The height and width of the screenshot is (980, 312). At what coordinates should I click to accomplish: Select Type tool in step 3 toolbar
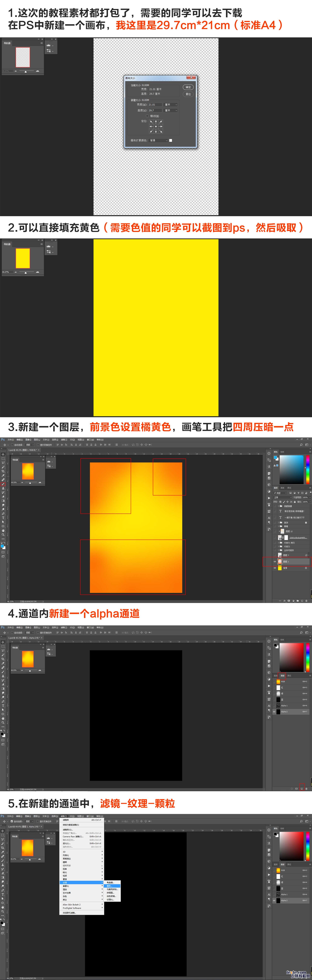click(x=3, y=518)
